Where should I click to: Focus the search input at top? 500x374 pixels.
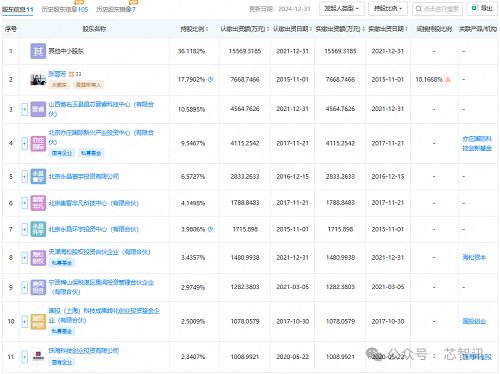pos(437,9)
